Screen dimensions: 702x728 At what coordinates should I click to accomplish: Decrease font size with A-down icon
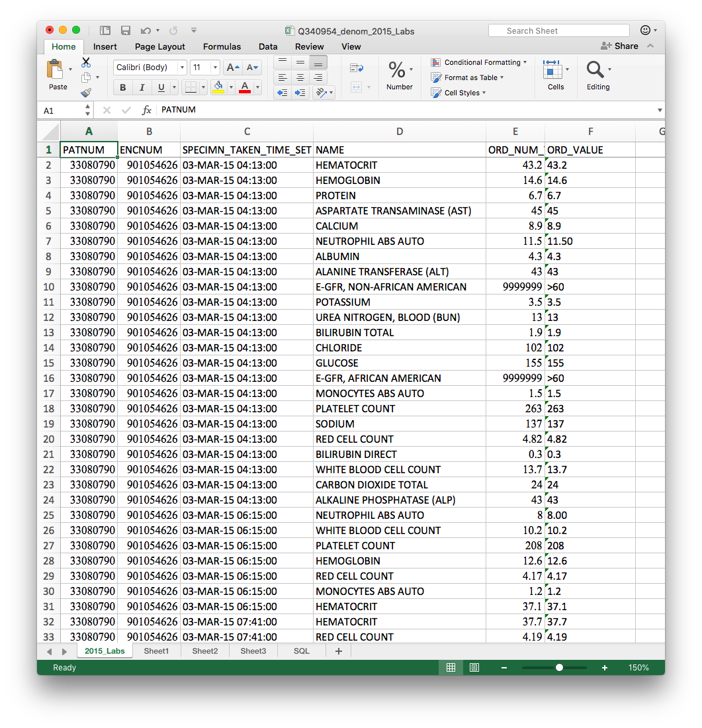pyautogui.click(x=252, y=68)
